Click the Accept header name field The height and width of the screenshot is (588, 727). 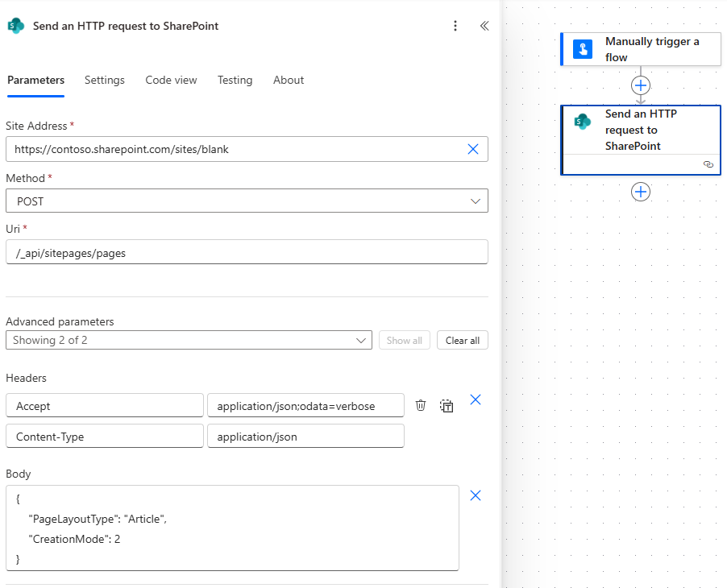coord(104,405)
